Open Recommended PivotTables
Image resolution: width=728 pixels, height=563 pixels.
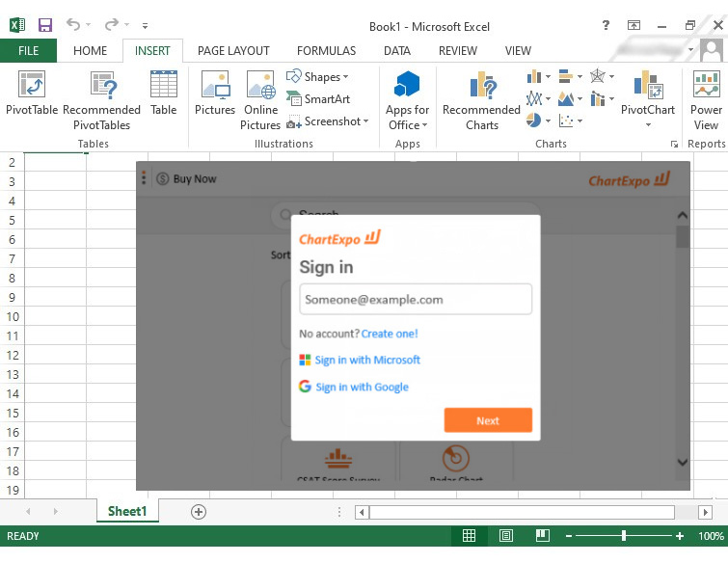coord(101,100)
